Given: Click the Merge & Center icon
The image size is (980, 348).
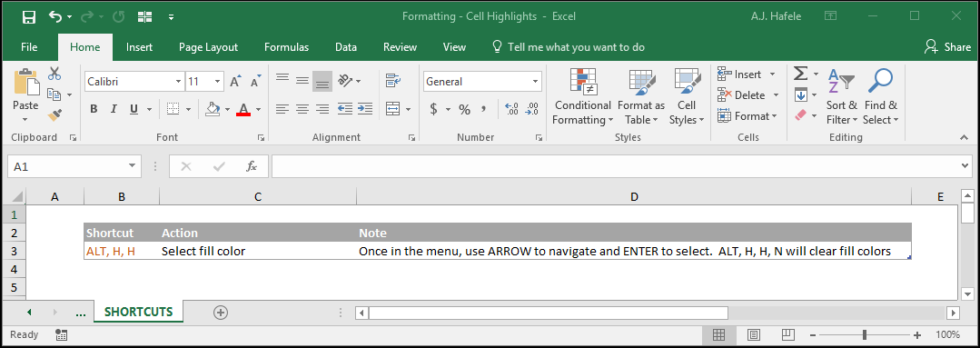Looking at the screenshot, I should (392, 109).
